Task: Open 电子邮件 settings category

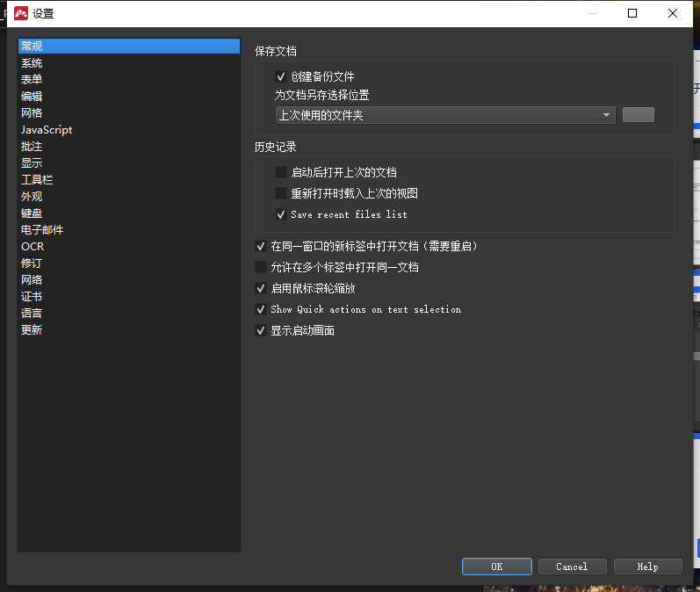Action: tap(42, 230)
